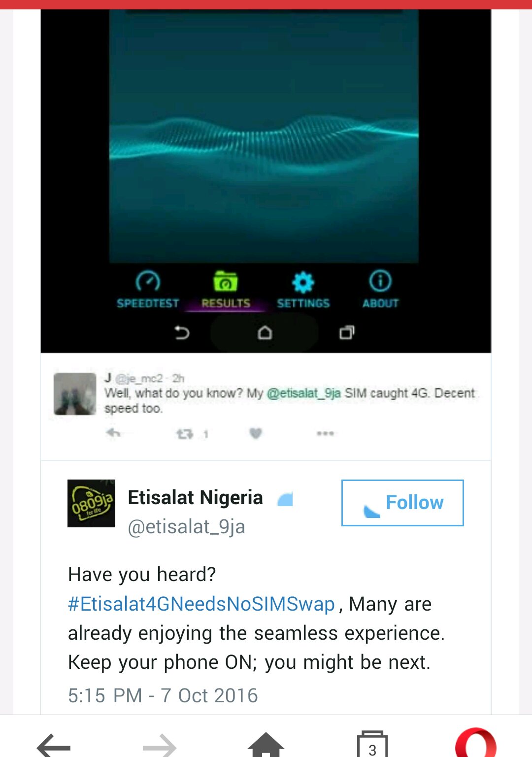Open the Opera menu icon
The height and width of the screenshot is (757, 532).
point(476,743)
